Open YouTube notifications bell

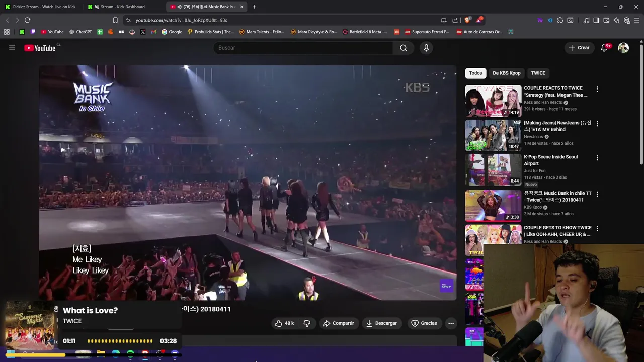tap(604, 48)
